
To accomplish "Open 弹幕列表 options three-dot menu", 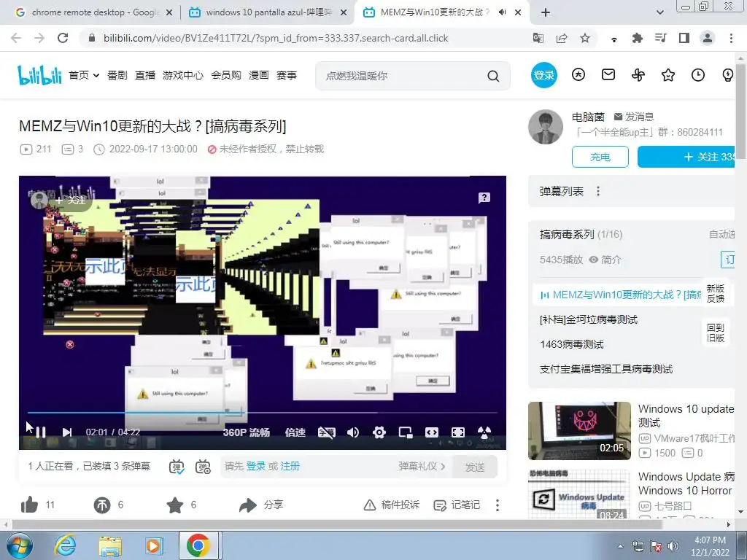I will [598, 192].
